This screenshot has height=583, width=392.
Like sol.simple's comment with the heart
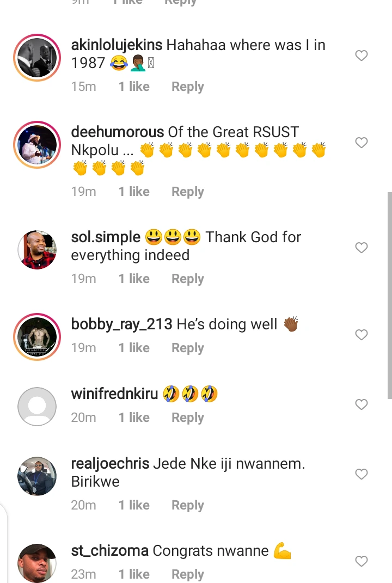click(x=362, y=248)
